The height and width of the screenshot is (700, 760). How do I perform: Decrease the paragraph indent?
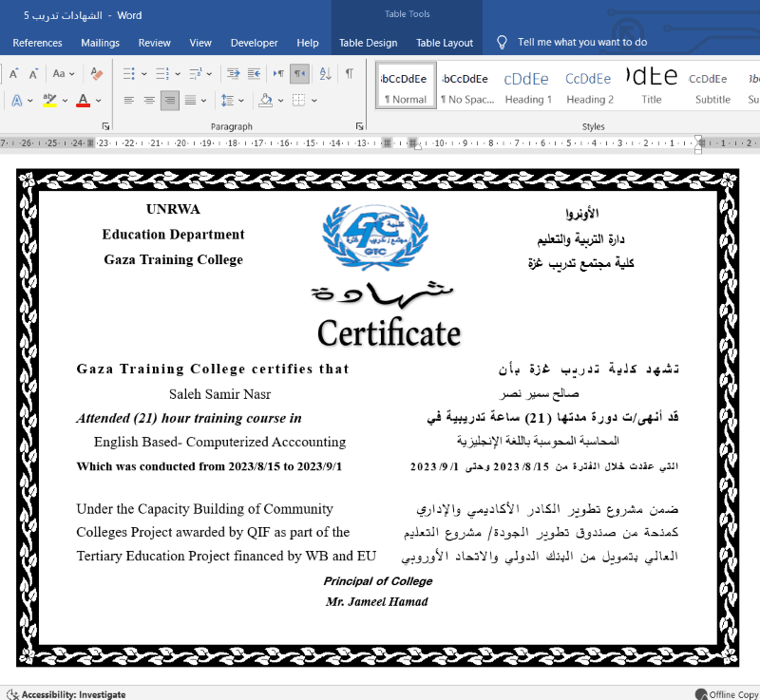point(231,73)
